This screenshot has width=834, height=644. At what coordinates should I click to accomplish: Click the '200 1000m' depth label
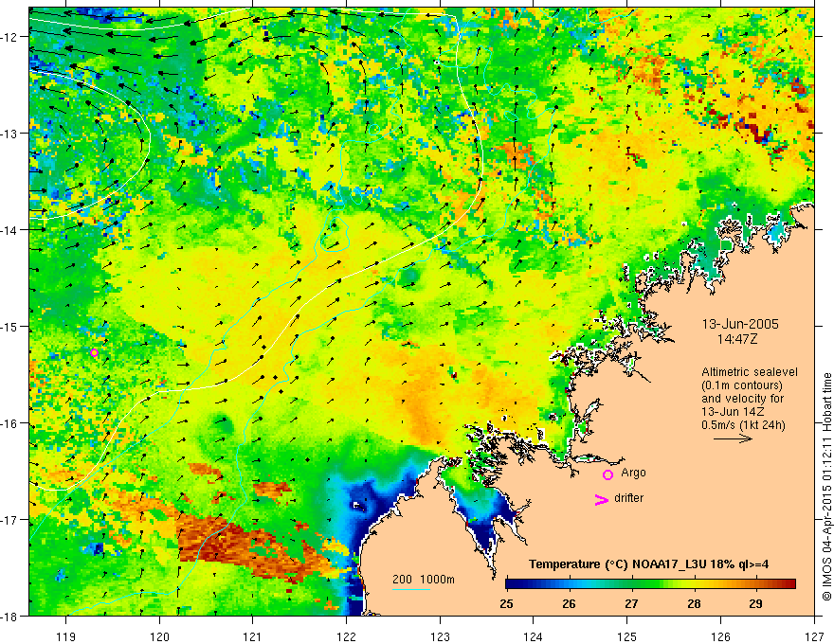pyautogui.click(x=424, y=580)
